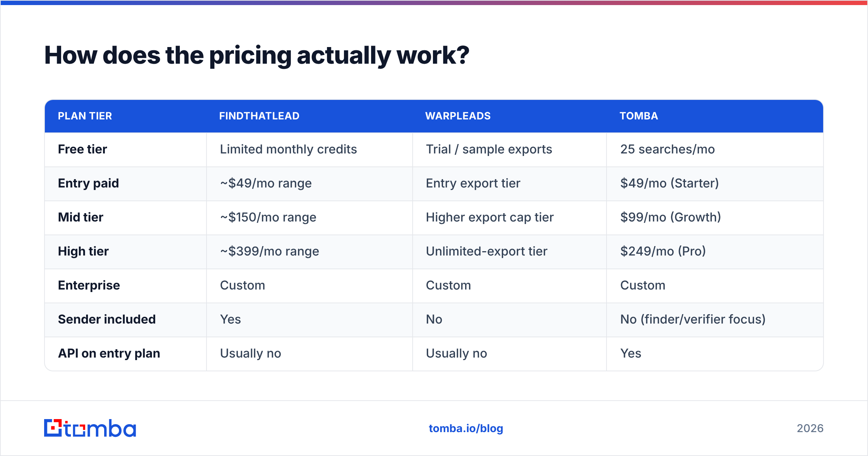Click the 2026 year label in the footer

coord(810,428)
